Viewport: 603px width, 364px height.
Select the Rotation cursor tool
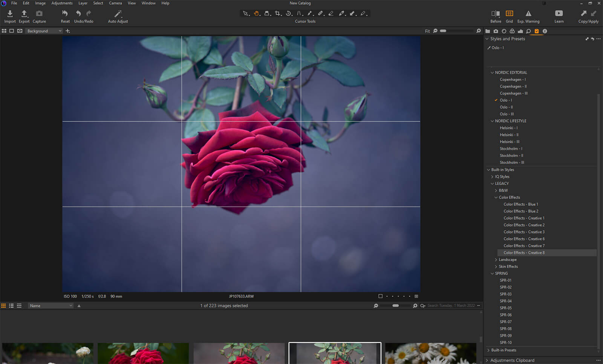pos(288,14)
